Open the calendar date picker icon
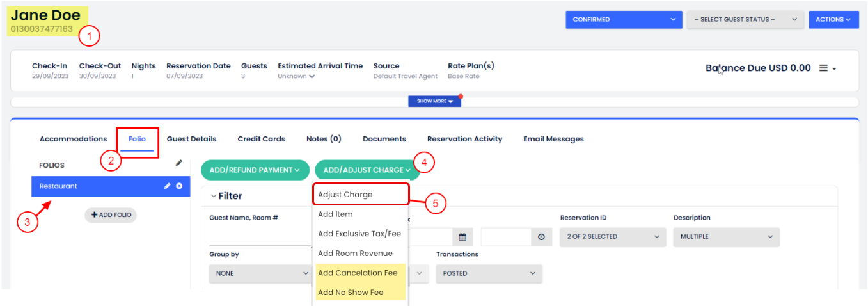This screenshot has width=868, height=306. coord(462,237)
